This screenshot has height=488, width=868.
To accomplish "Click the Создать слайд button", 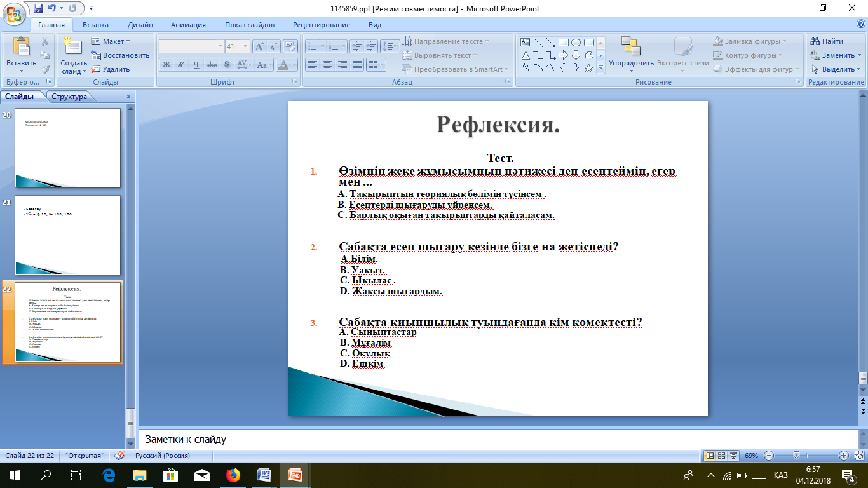I will [74, 56].
